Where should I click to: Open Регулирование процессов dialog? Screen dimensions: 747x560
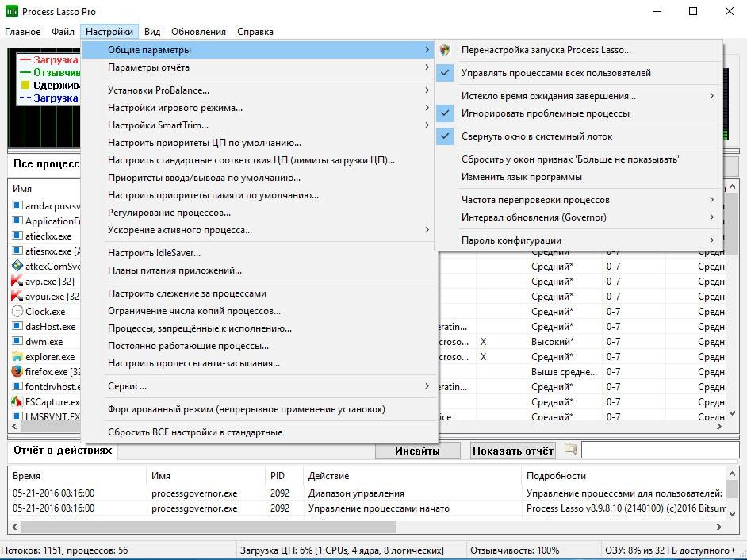(x=259, y=213)
